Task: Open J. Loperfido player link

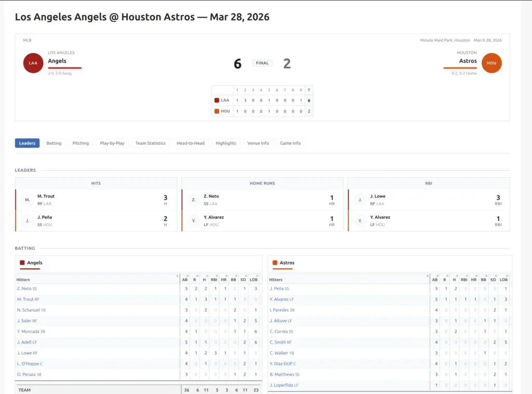Action: pos(281,385)
